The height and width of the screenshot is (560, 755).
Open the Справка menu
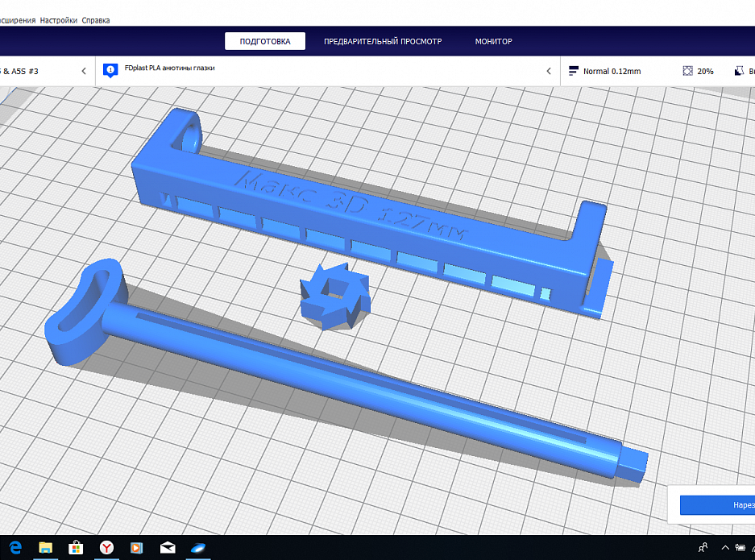click(96, 20)
